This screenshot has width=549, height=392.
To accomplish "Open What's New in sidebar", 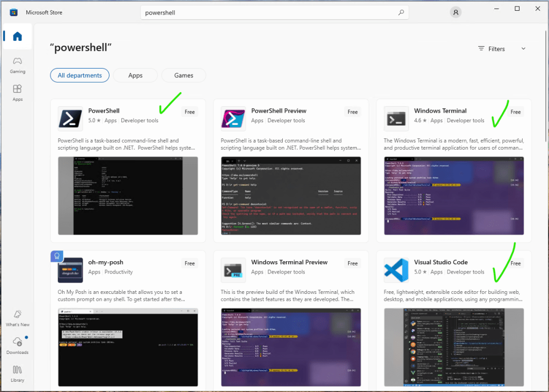I will coord(17,318).
